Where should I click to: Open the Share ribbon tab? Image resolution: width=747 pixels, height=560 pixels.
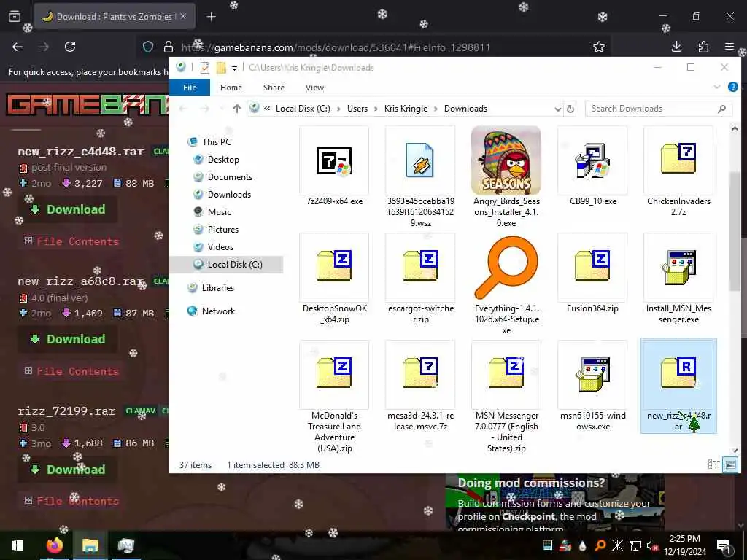click(x=274, y=87)
